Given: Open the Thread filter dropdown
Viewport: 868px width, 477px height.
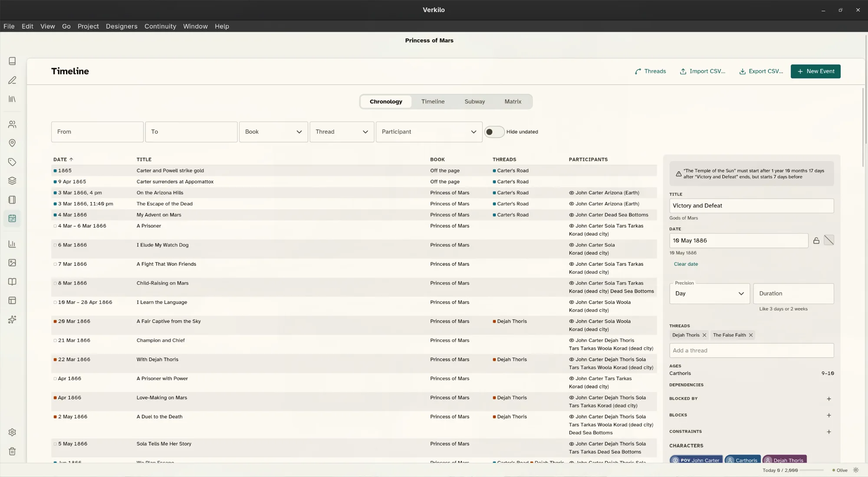Looking at the screenshot, I should 342,132.
